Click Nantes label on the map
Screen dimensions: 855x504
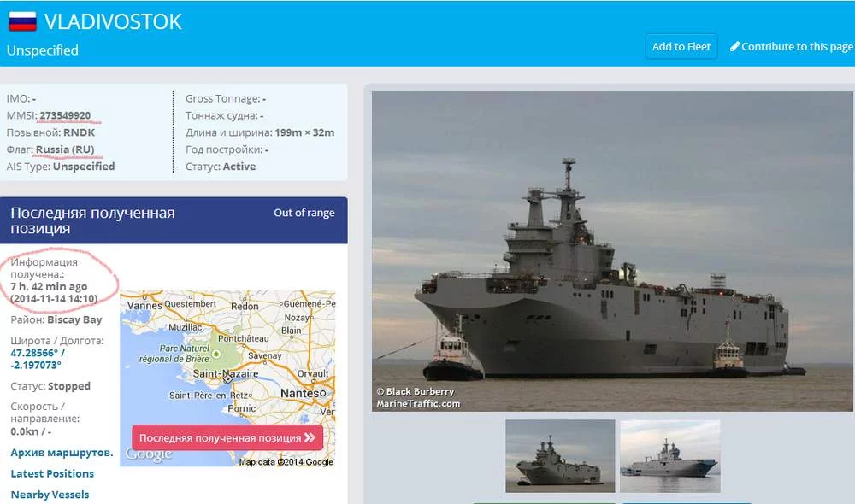[x=300, y=393]
